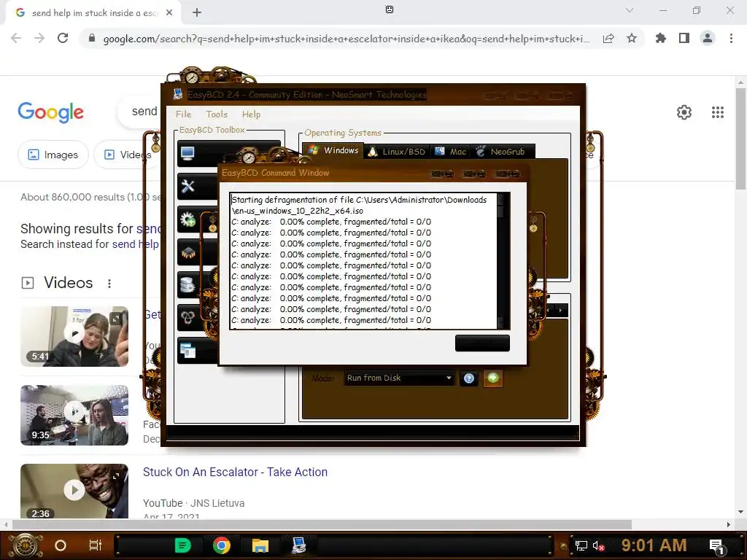Image resolution: width=747 pixels, height=560 pixels.
Task: Click green add entry plus button
Action: pyautogui.click(x=493, y=378)
